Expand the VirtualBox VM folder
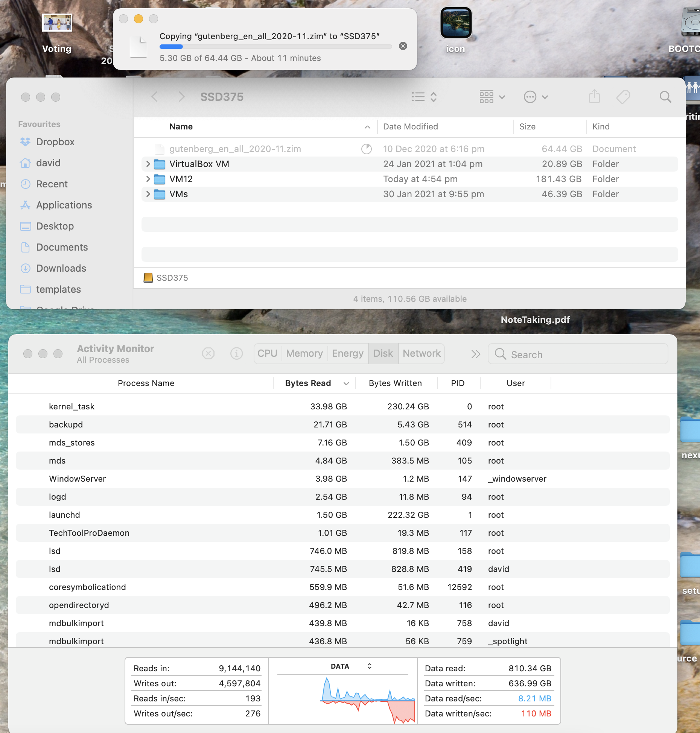This screenshot has height=733, width=700. coord(148,164)
